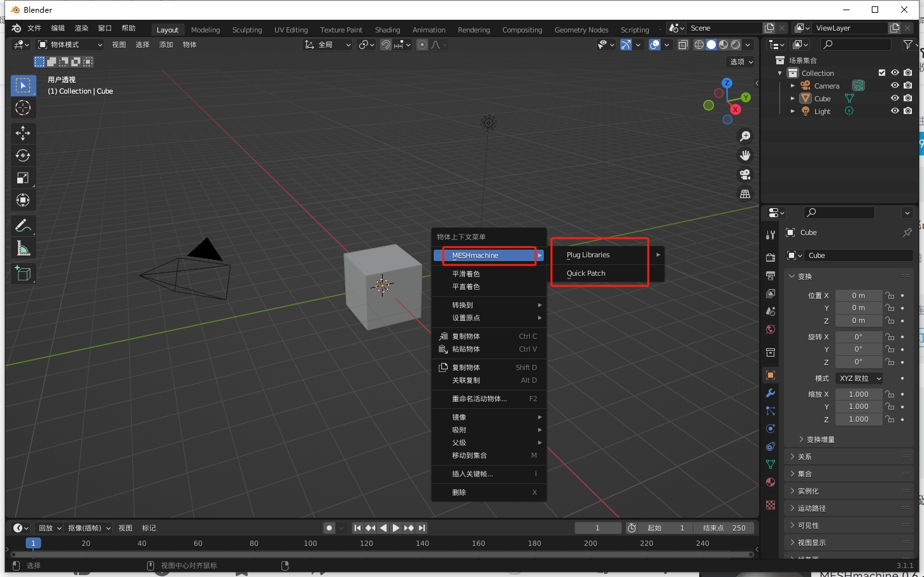Click the Location X value field

pos(858,296)
